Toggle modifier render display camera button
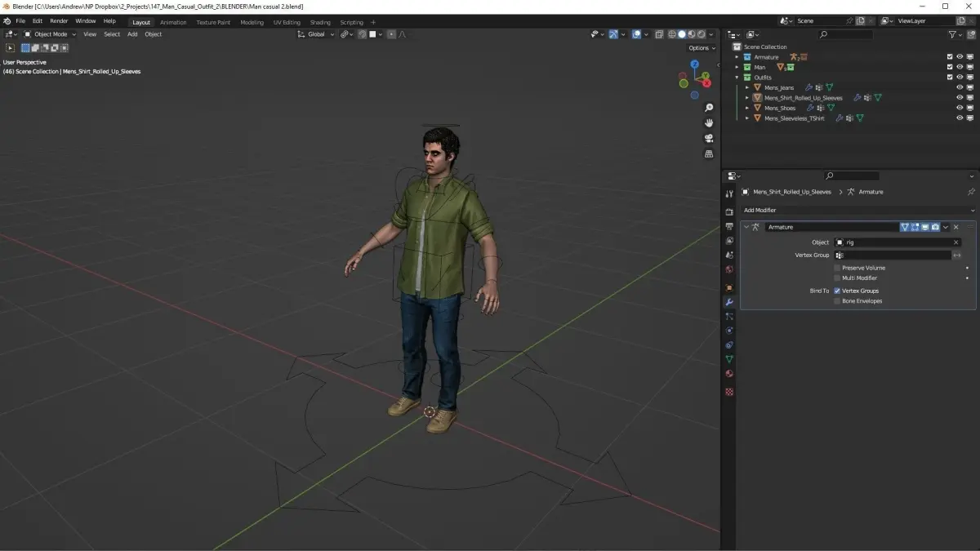This screenshot has height=551, width=980. pyautogui.click(x=935, y=227)
